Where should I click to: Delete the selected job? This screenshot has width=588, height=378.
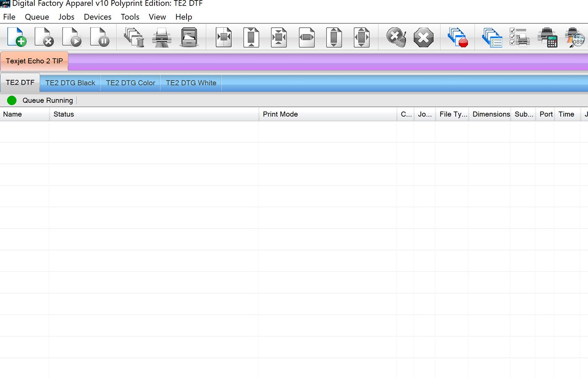pos(44,37)
